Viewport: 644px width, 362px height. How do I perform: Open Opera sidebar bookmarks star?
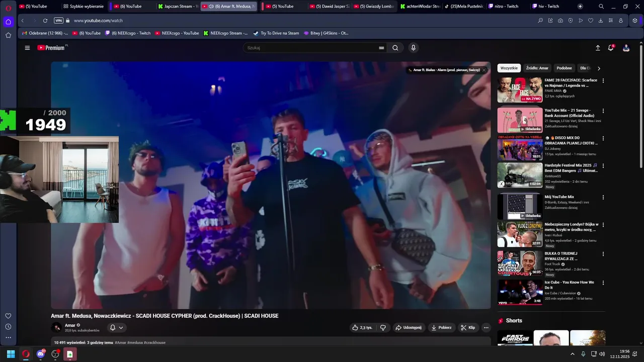coord(8,35)
